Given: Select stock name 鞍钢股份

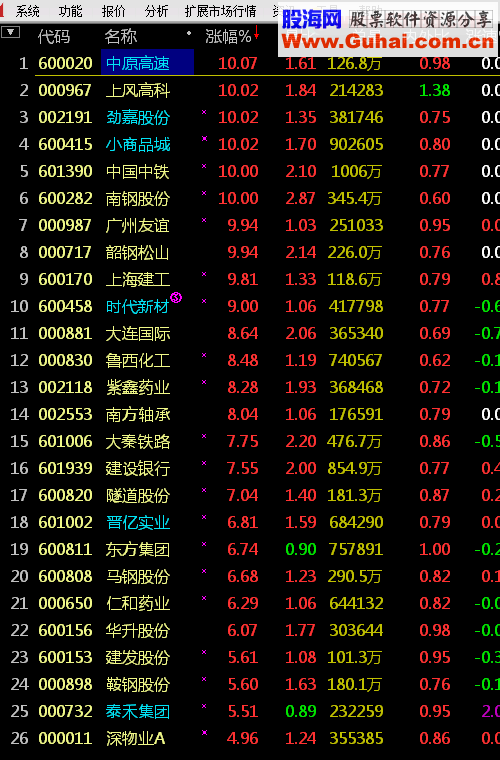Looking at the screenshot, I should pos(138,684).
